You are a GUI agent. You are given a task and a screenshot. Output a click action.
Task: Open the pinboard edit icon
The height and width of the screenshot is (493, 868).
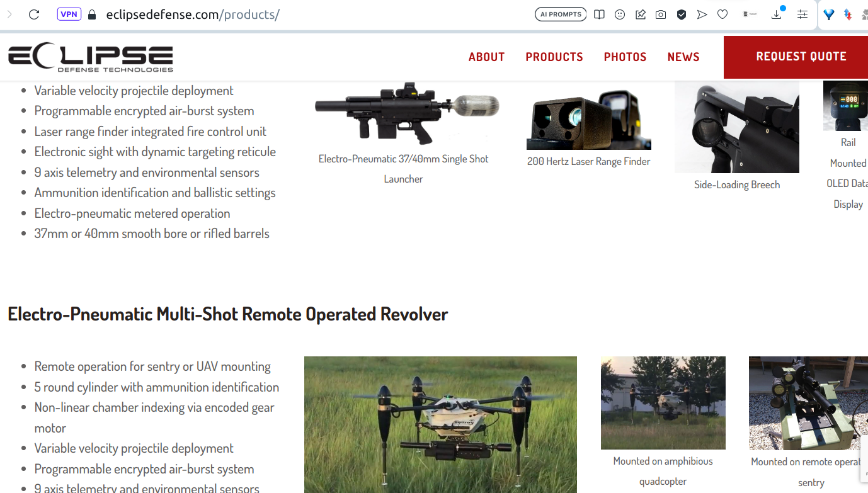coord(641,14)
